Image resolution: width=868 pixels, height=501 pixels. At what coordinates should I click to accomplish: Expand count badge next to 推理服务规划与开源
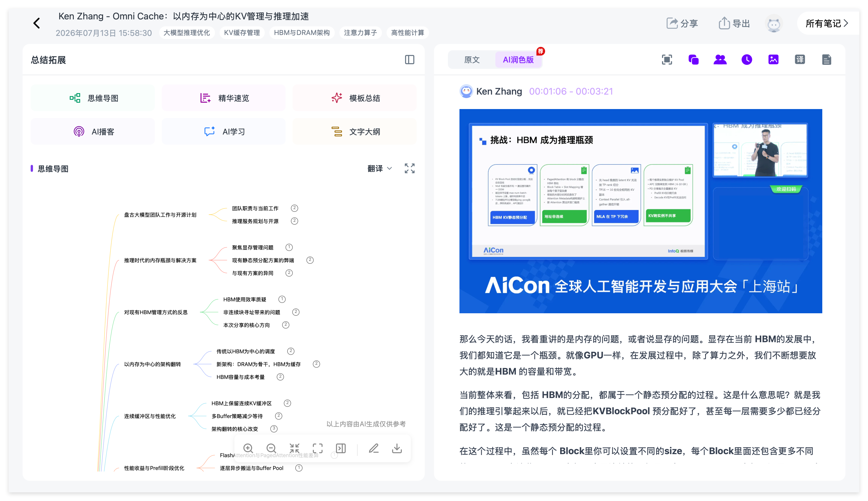coord(294,221)
